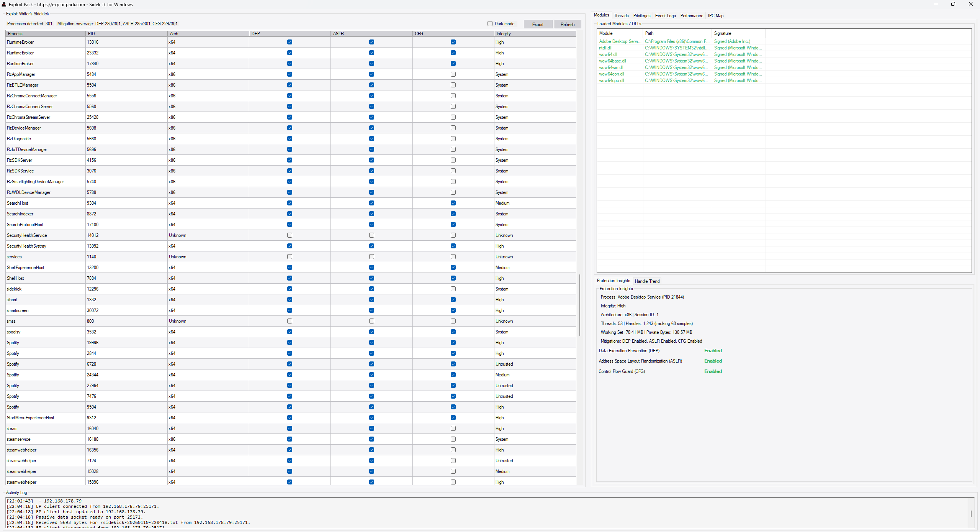
Task: Toggle the DEP checkbox for SecurityHealthService
Action: click(x=290, y=235)
